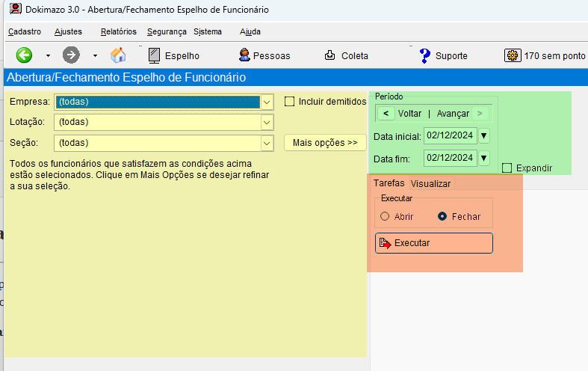
Task: Go to the Home house icon
Action: coord(118,55)
